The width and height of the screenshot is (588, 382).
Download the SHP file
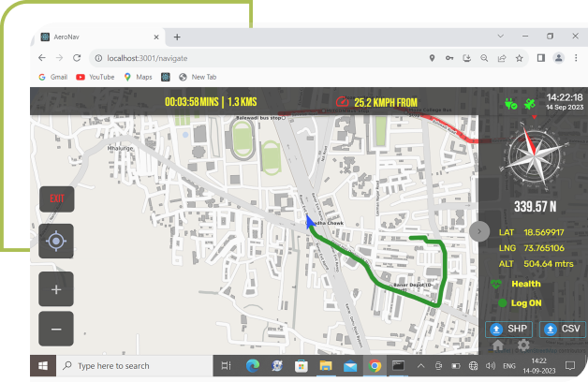pos(510,330)
